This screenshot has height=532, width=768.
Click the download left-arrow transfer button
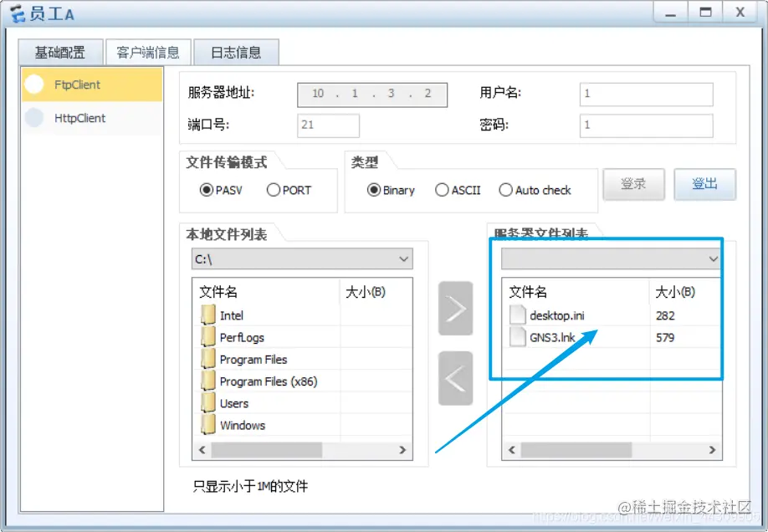coord(455,378)
